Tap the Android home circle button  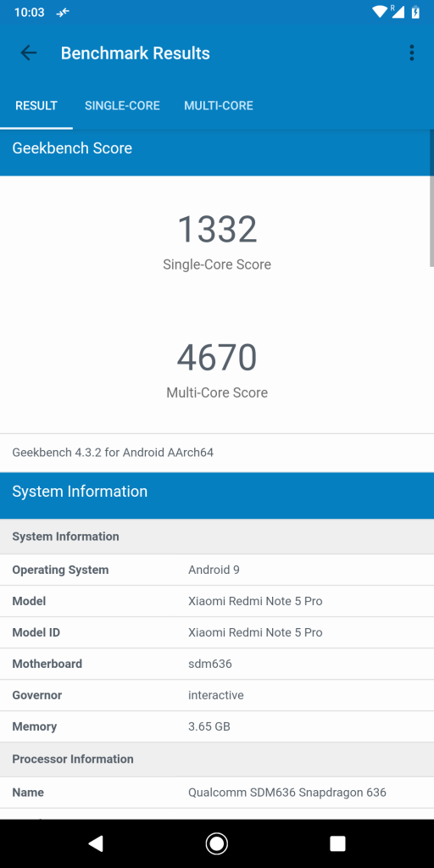click(x=216, y=843)
